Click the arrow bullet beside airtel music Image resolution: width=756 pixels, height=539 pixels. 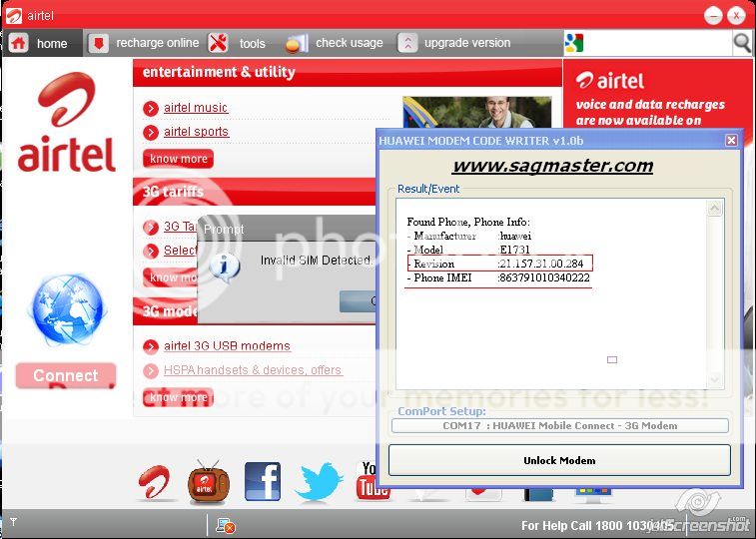(151, 109)
